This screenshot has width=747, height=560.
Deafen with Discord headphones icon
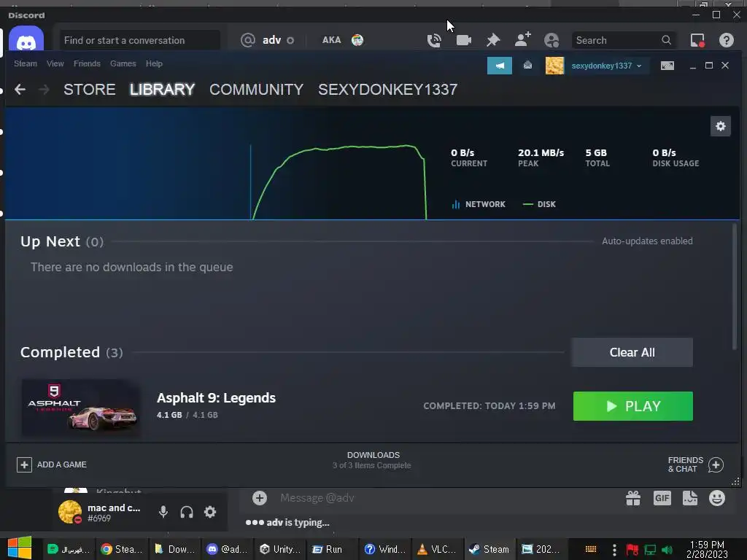[x=187, y=512]
